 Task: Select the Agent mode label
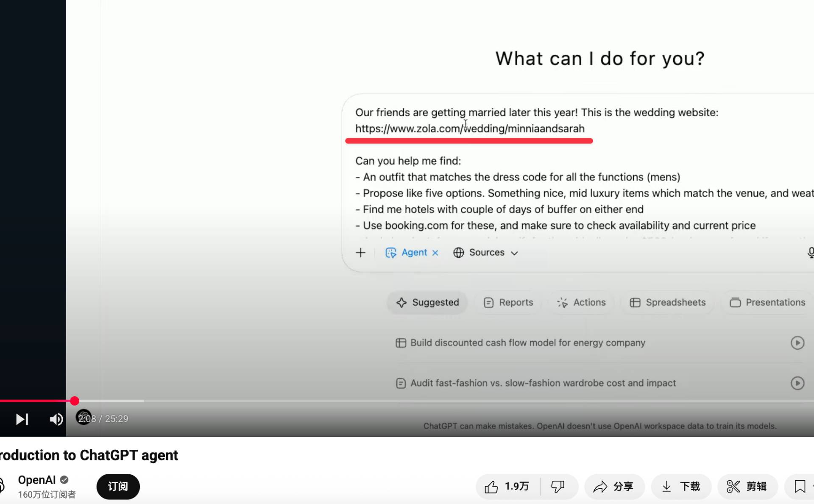pyautogui.click(x=414, y=253)
